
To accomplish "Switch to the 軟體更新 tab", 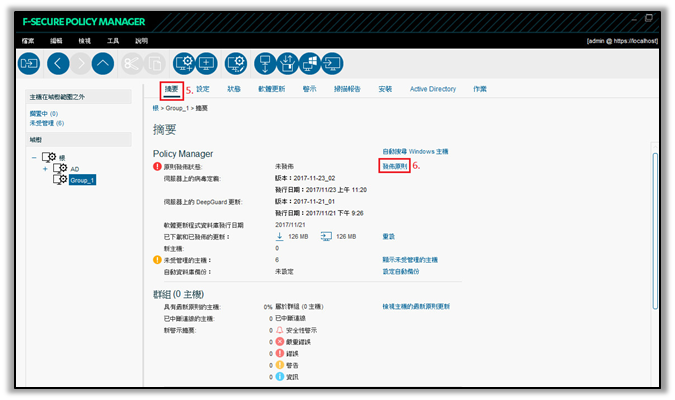I will coord(272,89).
